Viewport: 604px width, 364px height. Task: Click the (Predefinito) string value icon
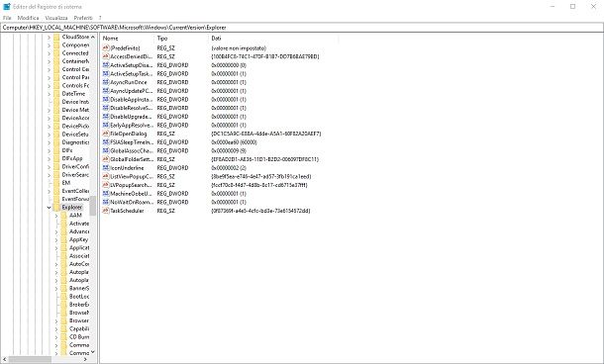click(106, 48)
